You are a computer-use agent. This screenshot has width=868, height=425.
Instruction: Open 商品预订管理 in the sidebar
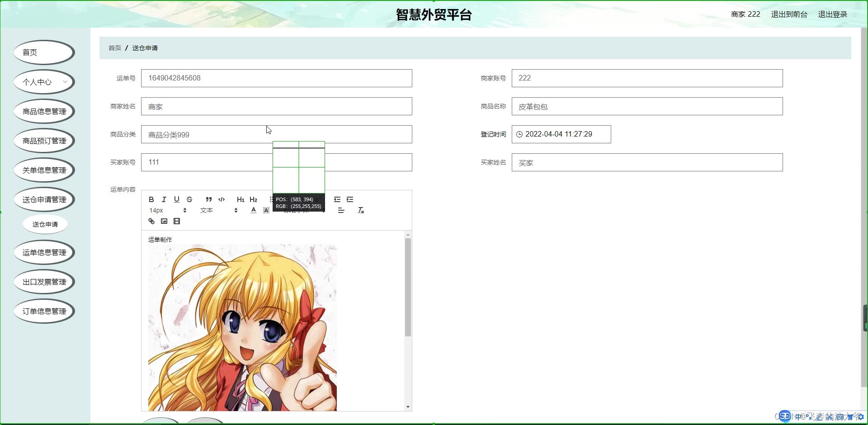[44, 141]
